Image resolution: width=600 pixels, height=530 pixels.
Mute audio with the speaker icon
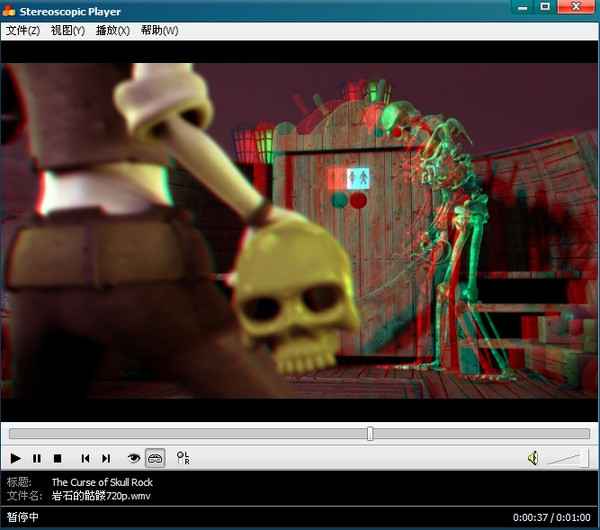(533, 458)
